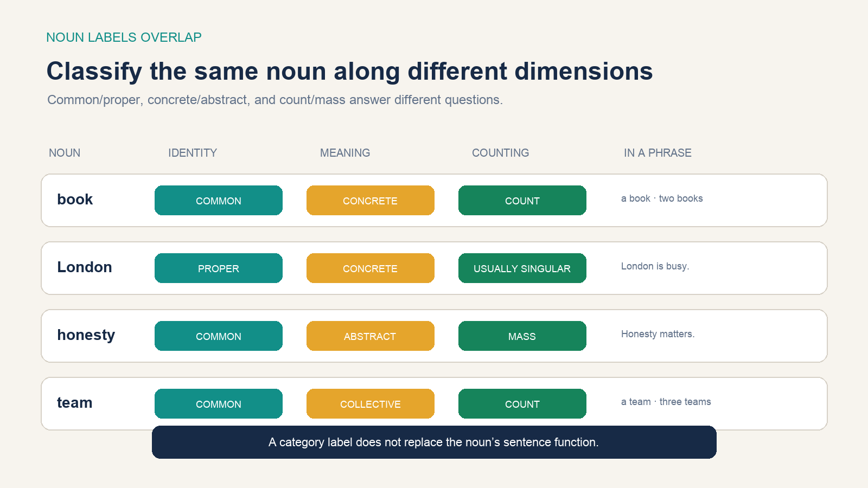The image size is (868, 488).
Task: Select the MASS label
Action: (x=522, y=336)
